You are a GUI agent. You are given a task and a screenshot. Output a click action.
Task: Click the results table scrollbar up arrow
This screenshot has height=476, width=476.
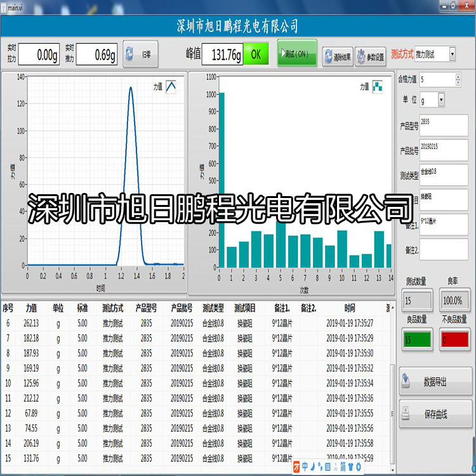coord(393,308)
